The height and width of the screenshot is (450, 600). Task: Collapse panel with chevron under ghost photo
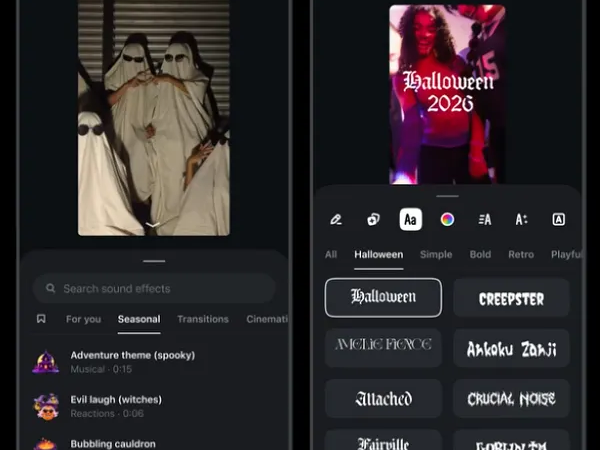[153, 225]
